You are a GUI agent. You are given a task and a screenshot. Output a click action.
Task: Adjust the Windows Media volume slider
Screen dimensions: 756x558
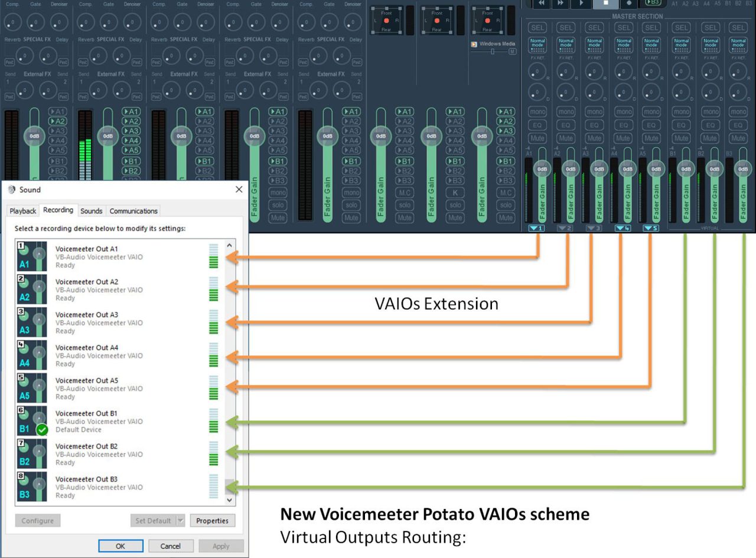tap(493, 52)
